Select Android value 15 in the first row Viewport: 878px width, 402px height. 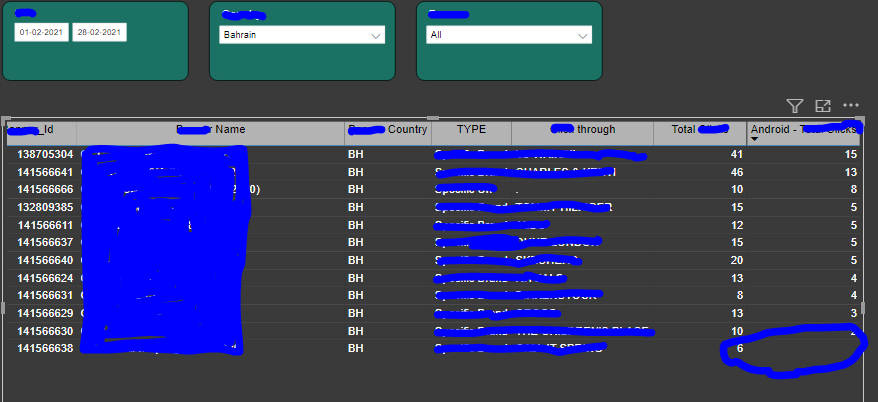[x=851, y=155]
